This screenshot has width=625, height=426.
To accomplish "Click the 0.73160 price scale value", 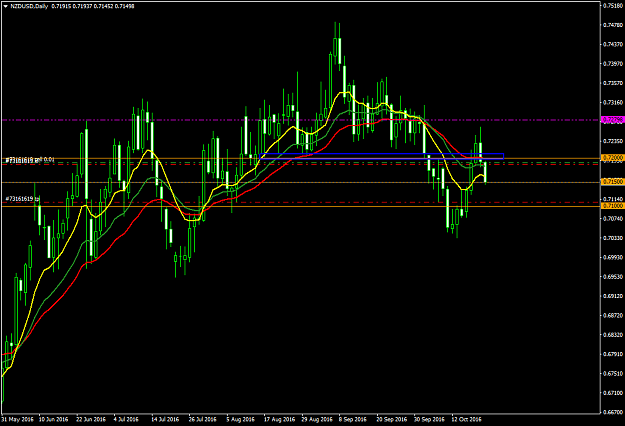I will pos(613,102).
